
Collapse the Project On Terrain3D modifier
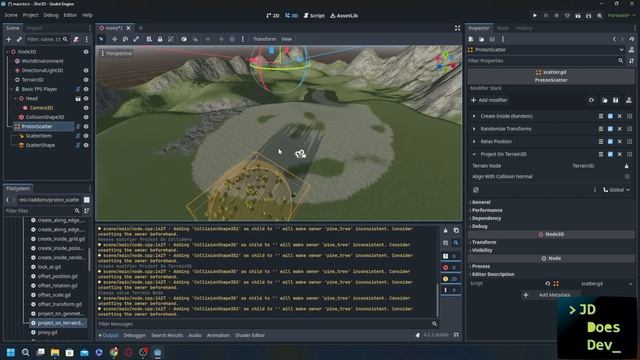coord(474,154)
